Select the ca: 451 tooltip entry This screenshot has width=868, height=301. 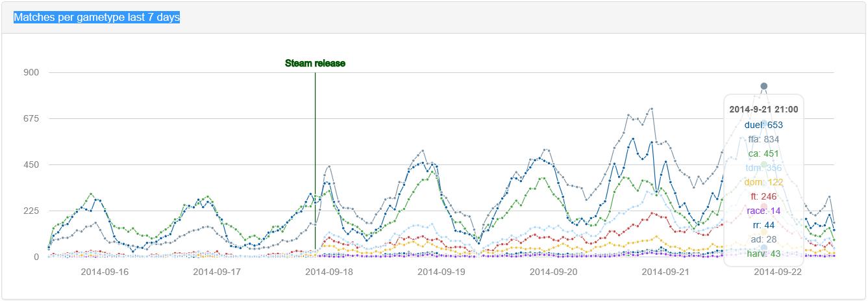pyautogui.click(x=763, y=153)
